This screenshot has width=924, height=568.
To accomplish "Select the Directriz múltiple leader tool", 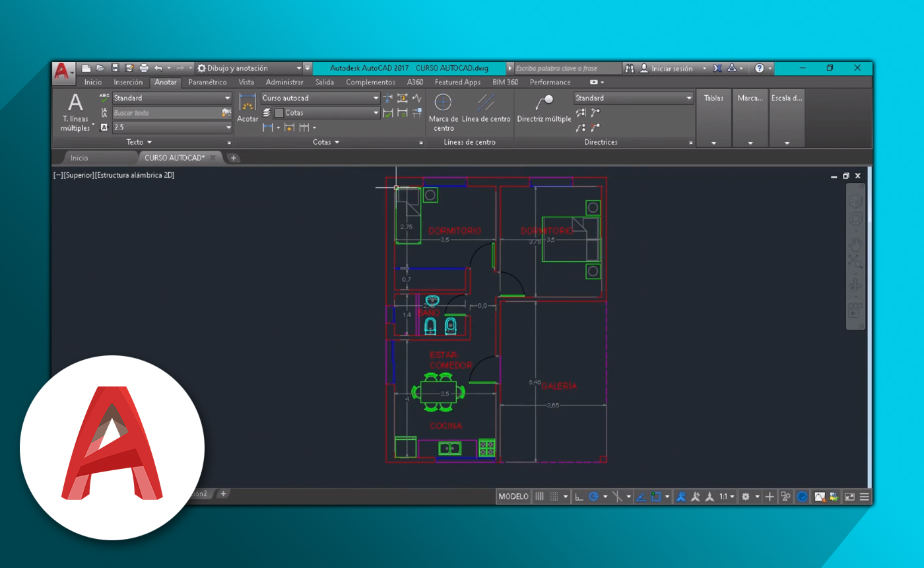I will tap(544, 108).
